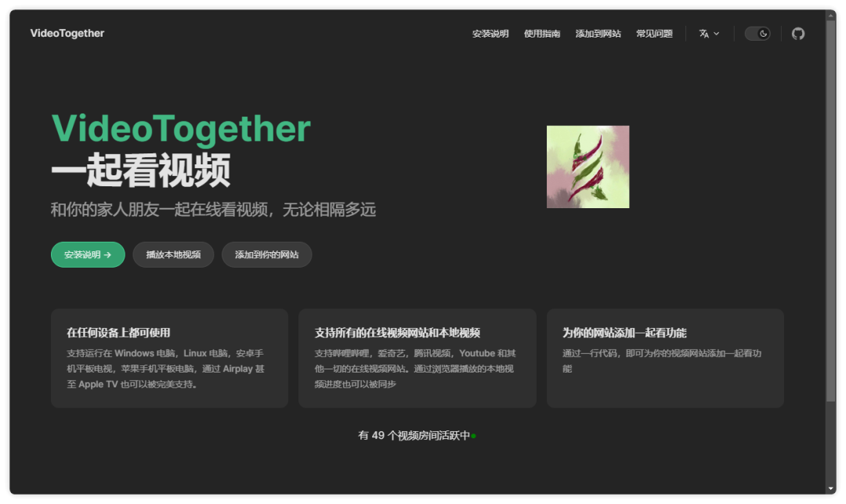The height and width of the screenshot is (504, 846).
Task: Click the moon icon in theme switch
Action: 763,34
